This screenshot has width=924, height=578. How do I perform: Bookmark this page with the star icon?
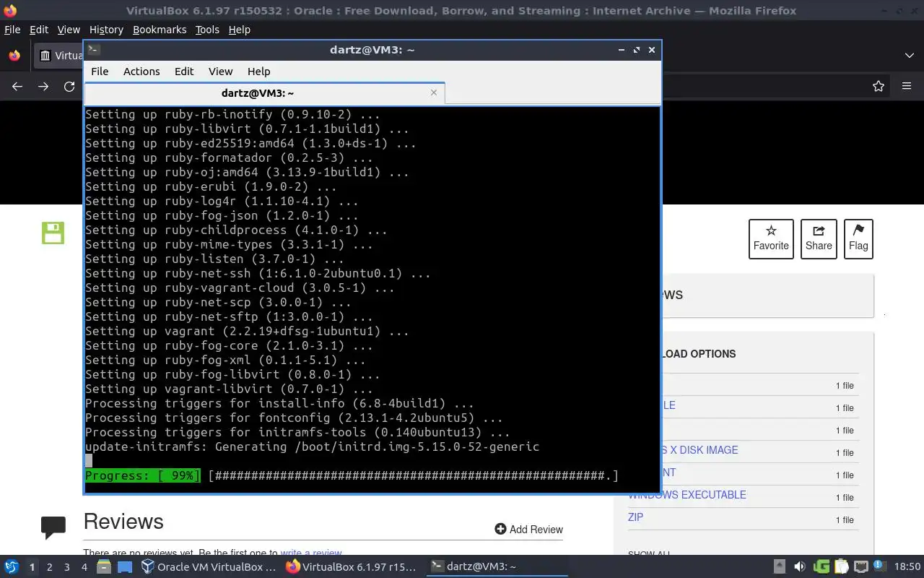pos(879,86)
